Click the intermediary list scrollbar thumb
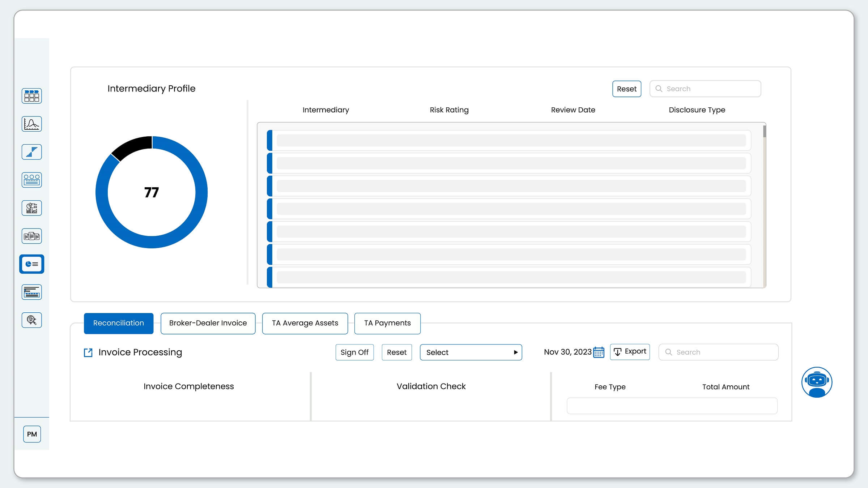This screenshot has width=868, height=488. [765, 131]
